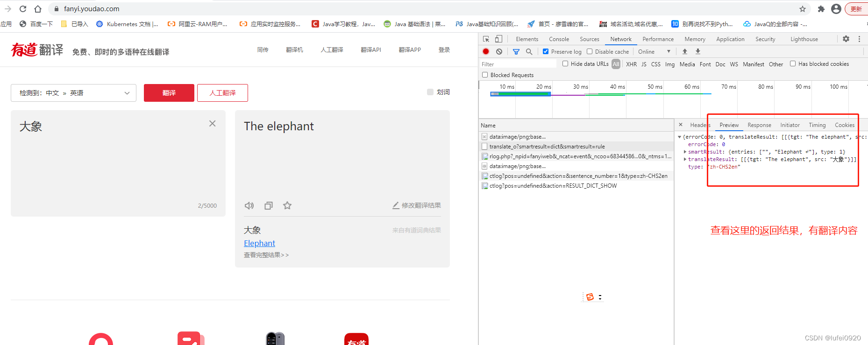Open the Response tab
Viewport: 868px width, 345px height.
point(759,125)
